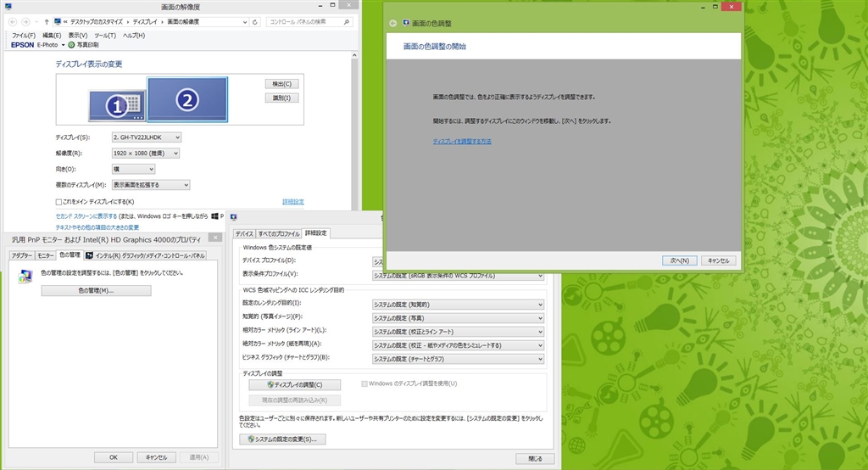Open the 既定のレンダリング目的(I) dropdown

coord(458,305)
